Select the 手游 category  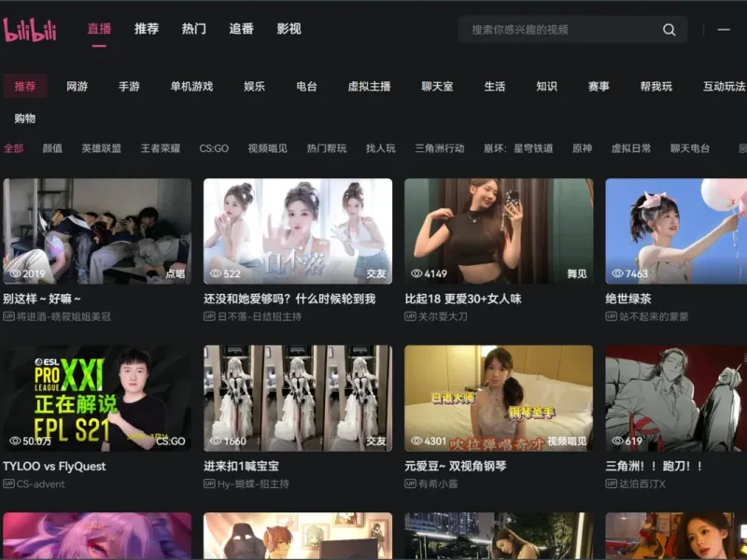(129, 86)
